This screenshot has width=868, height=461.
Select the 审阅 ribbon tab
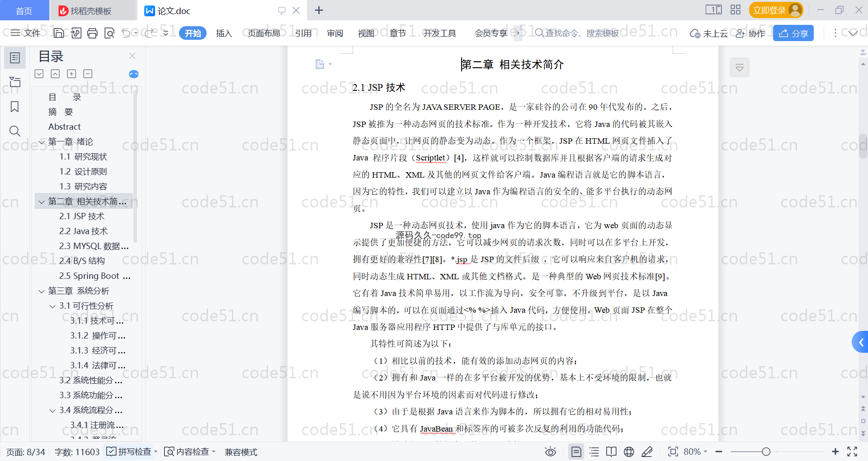(x=335, y=33)
